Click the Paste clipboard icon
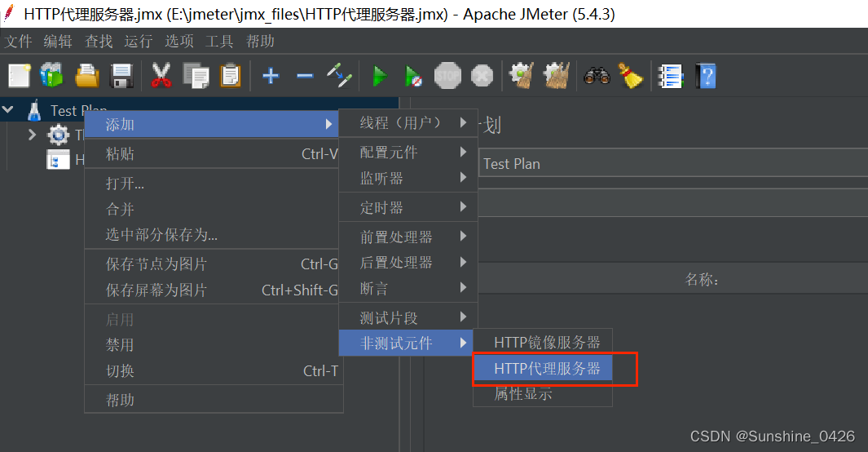The height and width of the screenshot is (452, 868). (x=231, y=76)
